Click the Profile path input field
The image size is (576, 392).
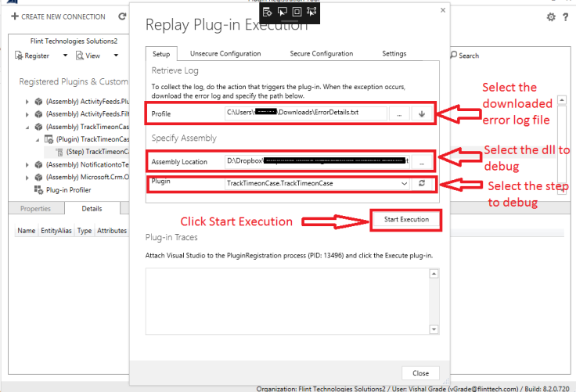click(306, 113)
